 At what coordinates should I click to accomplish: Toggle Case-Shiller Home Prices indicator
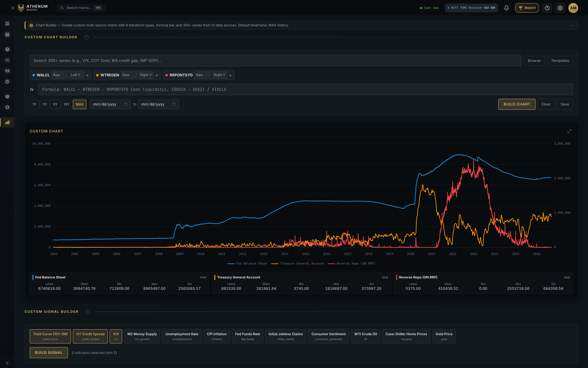406,336
